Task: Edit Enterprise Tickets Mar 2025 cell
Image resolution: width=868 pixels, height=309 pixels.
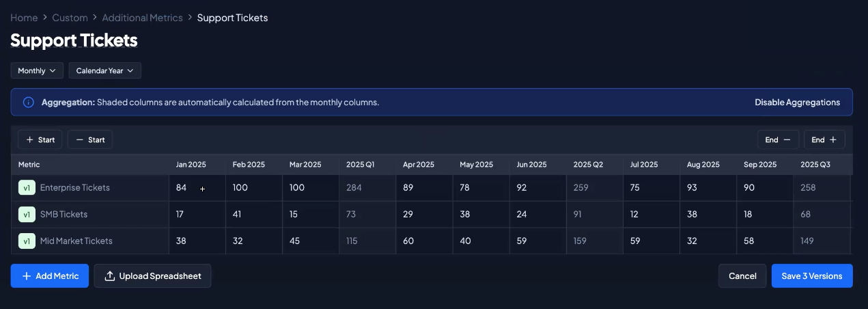Action: (311, 188)
